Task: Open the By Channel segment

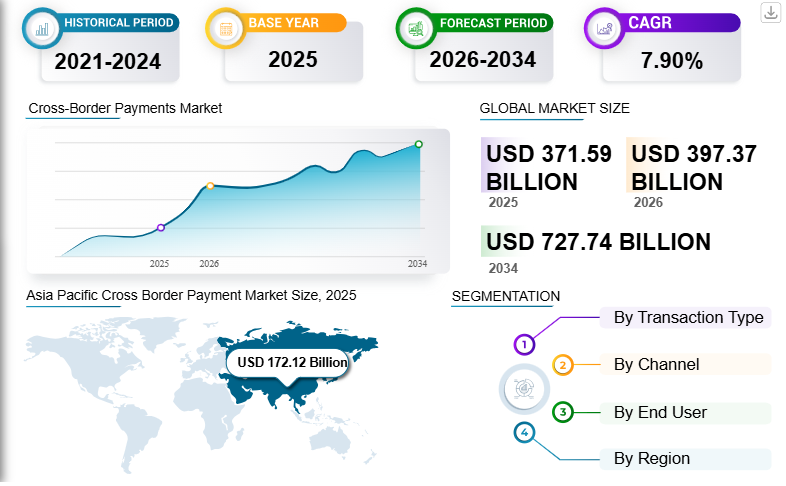Action: point(685,364)
